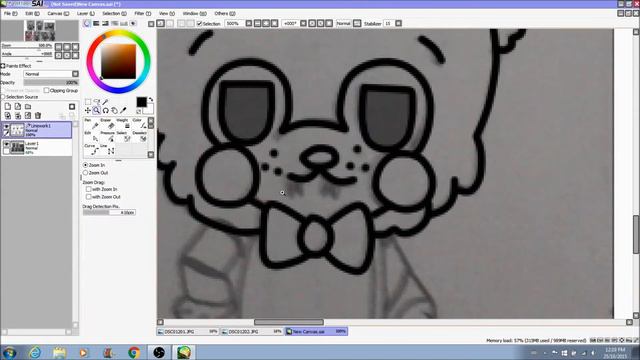Open Google Chrome from the taskbar
This screenshot has width=640, height=360.
133,352
